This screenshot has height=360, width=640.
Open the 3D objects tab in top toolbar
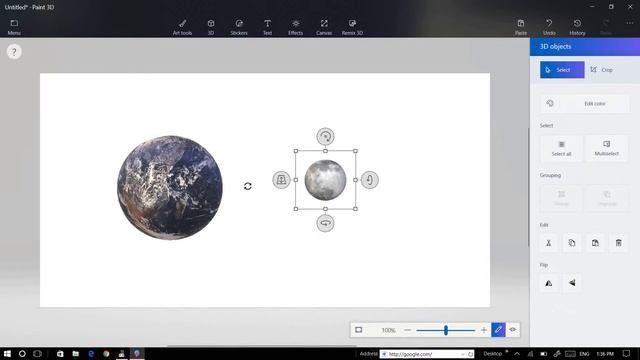pyautogui.click(x=211, y=27)
